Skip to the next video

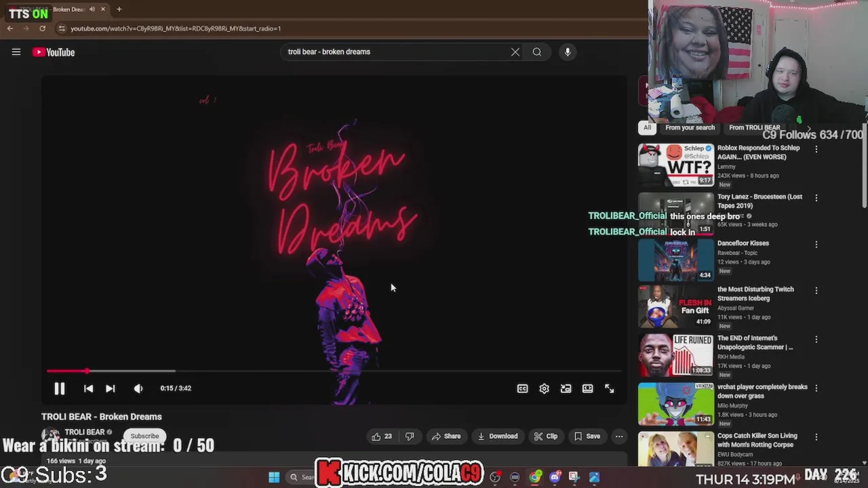110,388
